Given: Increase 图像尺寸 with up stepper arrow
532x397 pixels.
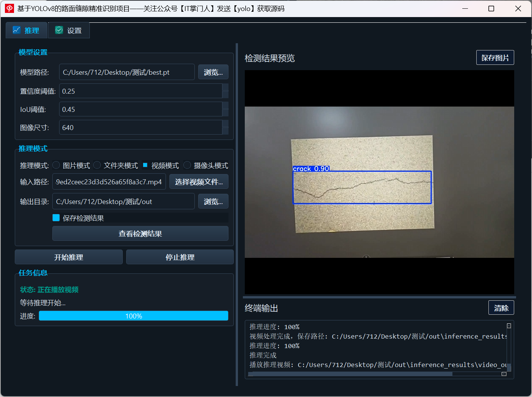Looking at the screenshot, I should (x=225, y=124).
